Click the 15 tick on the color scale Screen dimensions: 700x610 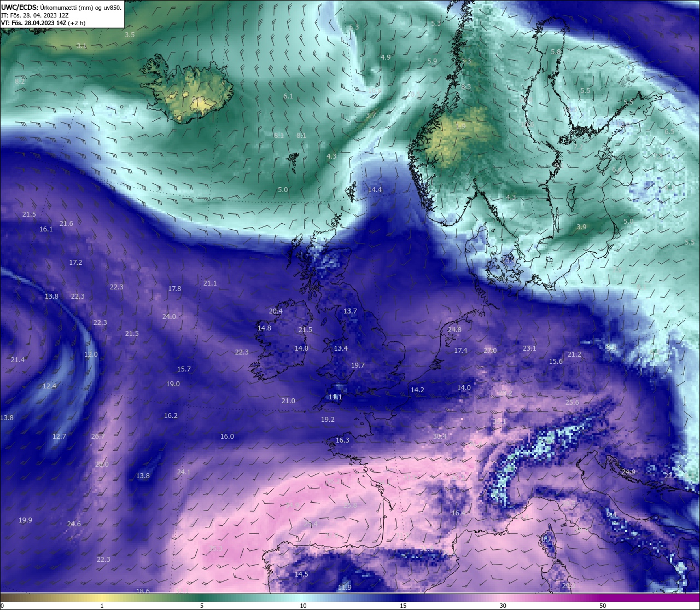tap(403, 606)
